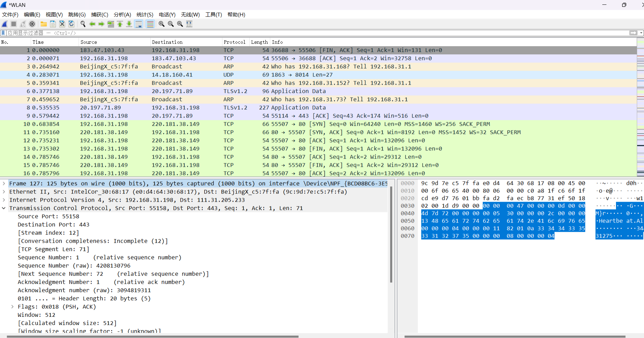Go forward in packet history
644x338 pixels.
101,24
